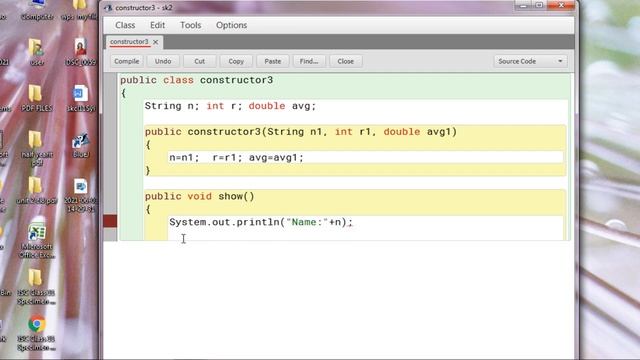Open the Options menu
640x360 pixels.
pyautogui.click(x=231, y=25)
